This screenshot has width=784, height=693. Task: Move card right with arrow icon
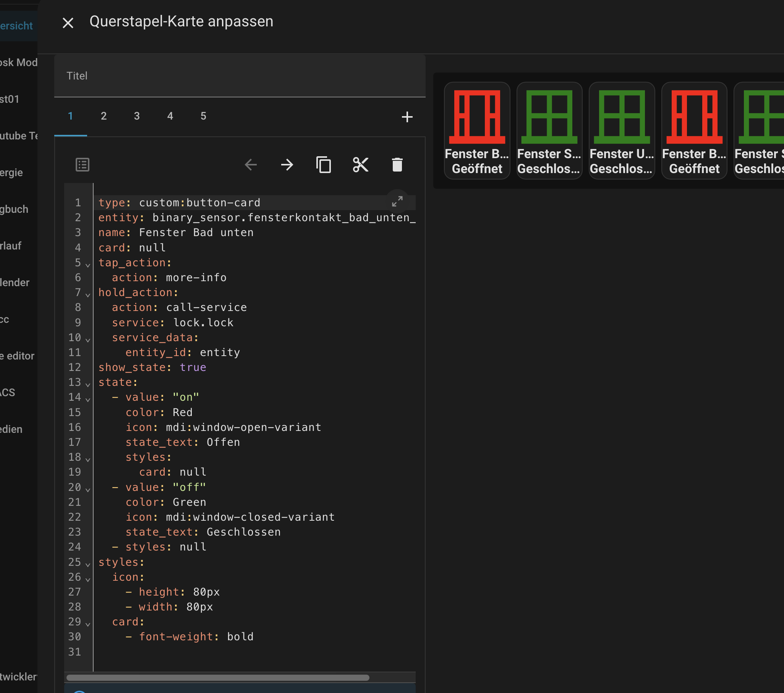point(287,165)
